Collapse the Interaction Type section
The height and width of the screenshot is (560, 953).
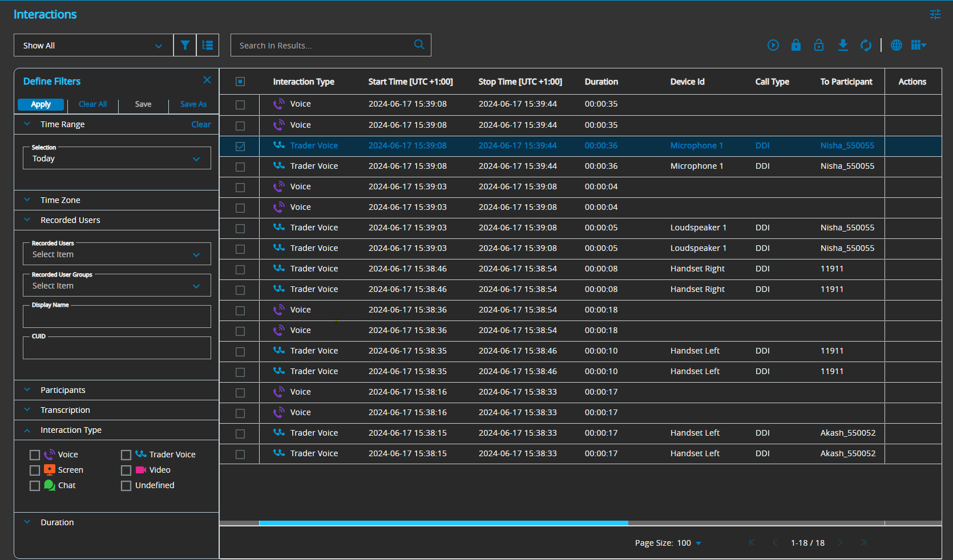pos(116,430)
